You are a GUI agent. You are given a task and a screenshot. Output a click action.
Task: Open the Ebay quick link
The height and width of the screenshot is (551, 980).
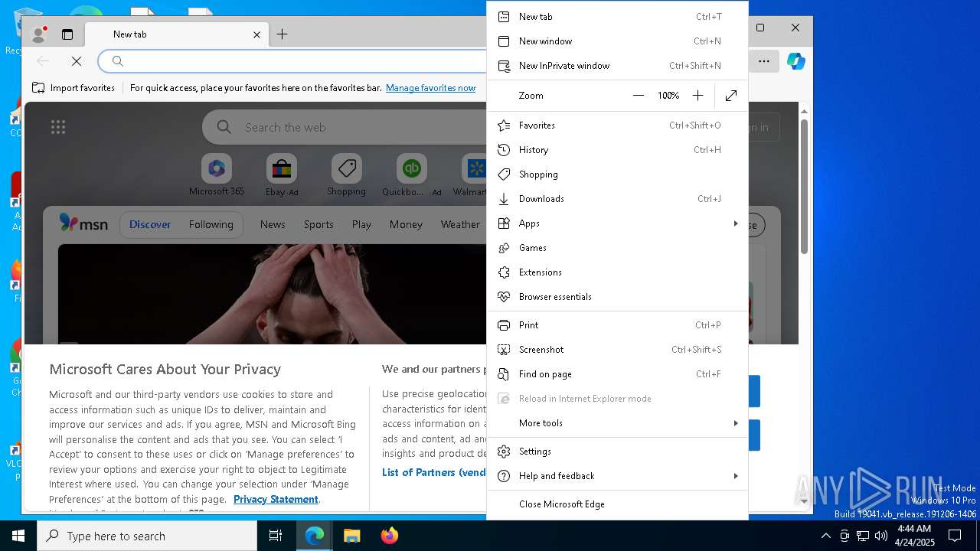click(282, 176)
